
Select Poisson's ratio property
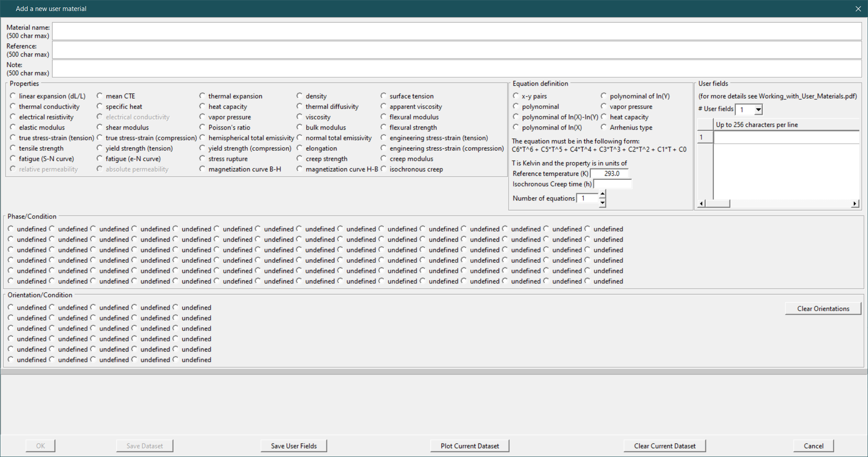tap(203, 127)
